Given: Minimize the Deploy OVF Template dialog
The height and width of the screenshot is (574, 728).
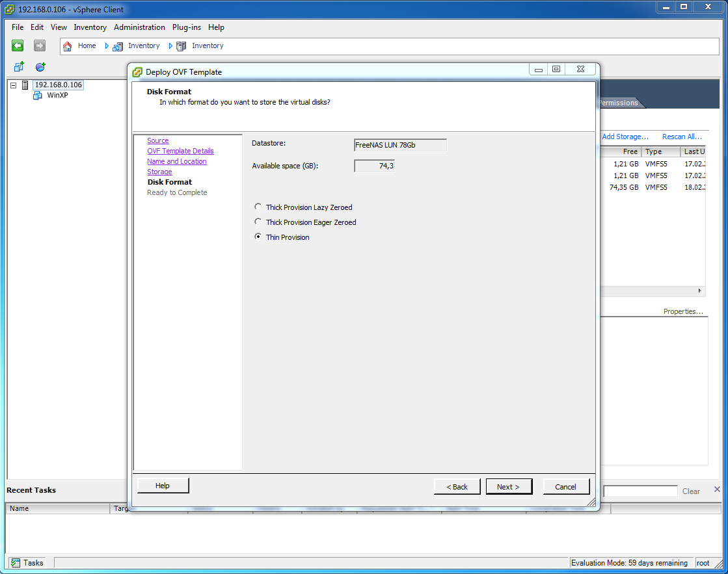Looking at the screenshot, I should [539, 69].
